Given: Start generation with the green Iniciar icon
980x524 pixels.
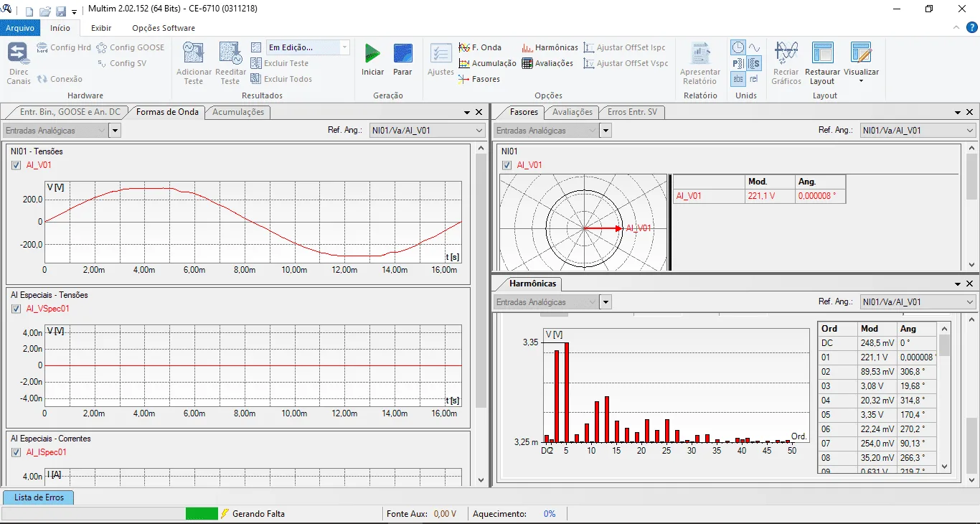Looking at the screenshot, I should click(x=372, y=54).
